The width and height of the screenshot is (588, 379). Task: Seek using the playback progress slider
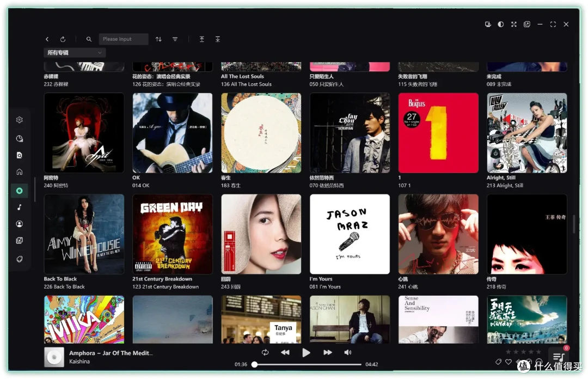click(308, 364)
